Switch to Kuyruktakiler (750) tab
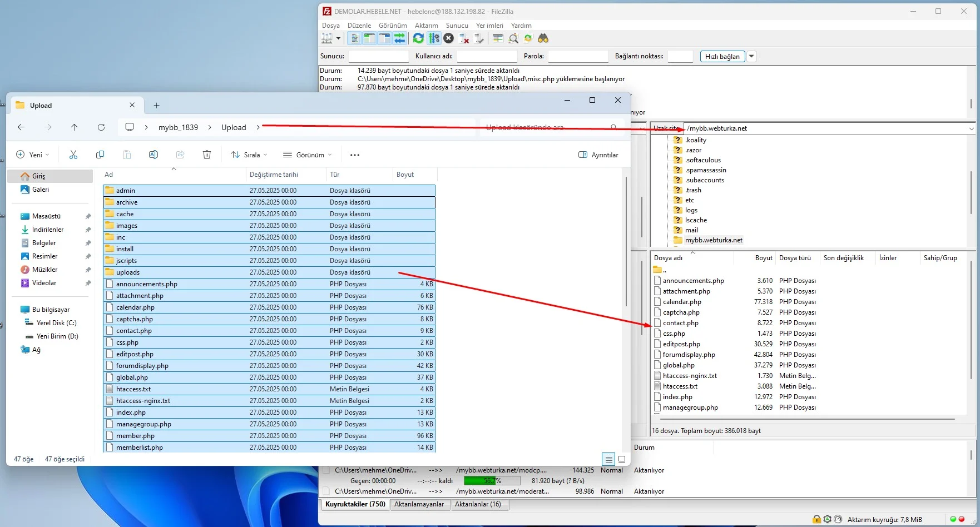Image resolution: width=980 pixels, height=527 pixels. [x=355, y=504]
